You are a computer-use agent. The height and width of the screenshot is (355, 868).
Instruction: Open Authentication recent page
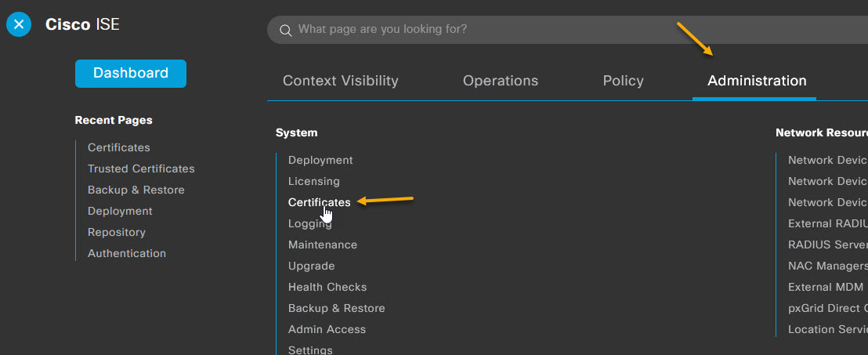click(127, 253)
